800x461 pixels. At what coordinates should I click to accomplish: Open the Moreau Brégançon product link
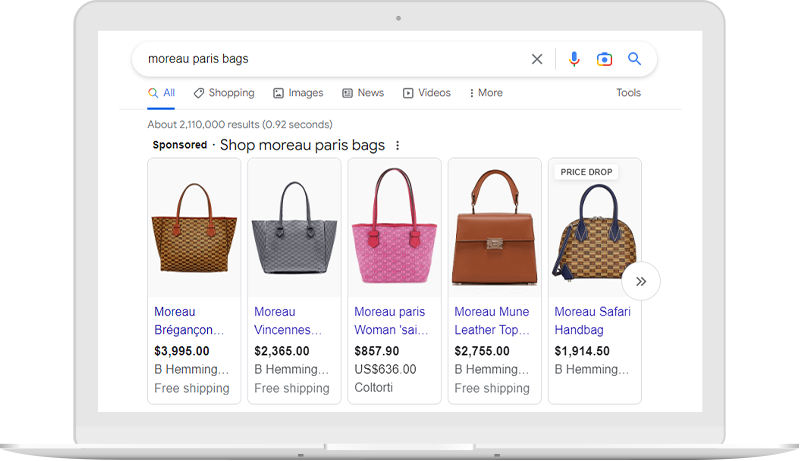point(189,321)
